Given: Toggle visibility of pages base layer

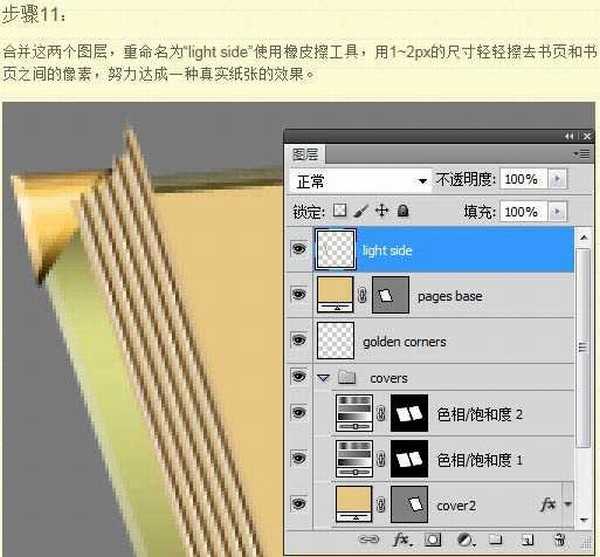Looking at the screenshot, I should (x=298, y=295).
